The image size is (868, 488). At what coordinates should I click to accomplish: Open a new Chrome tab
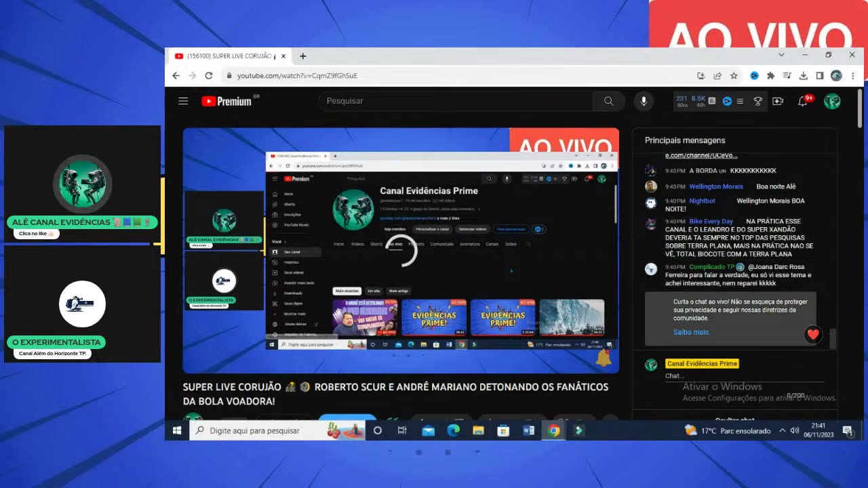point(303,56)
